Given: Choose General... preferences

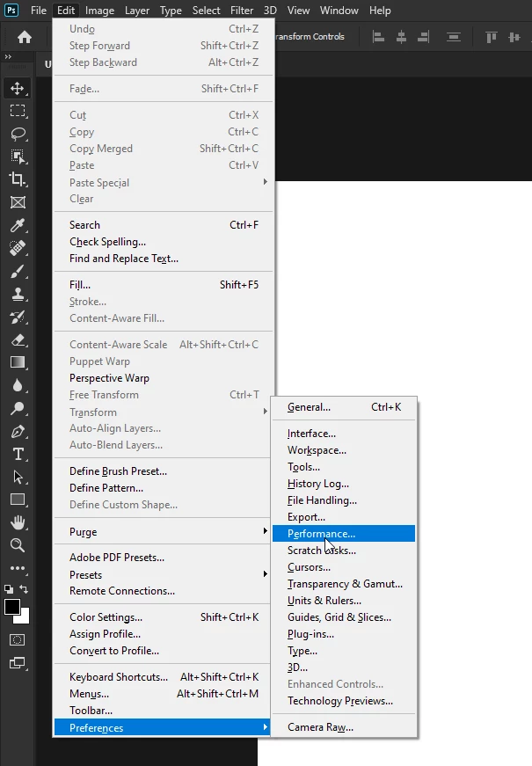Looking at the screenshot, I should click(344, 407).
